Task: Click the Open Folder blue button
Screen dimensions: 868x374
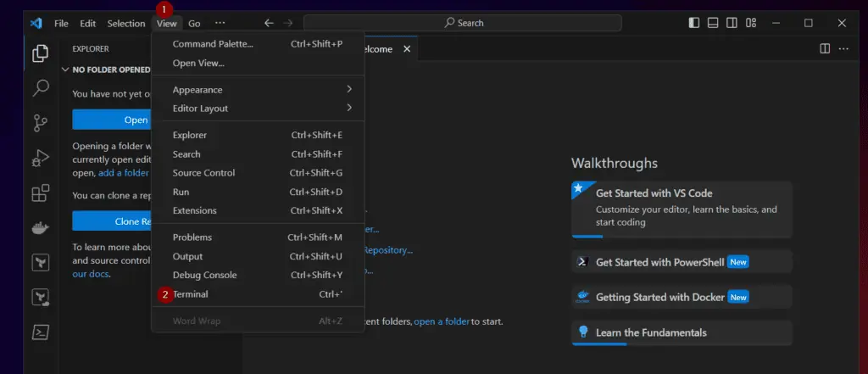Action: [113, 120]
